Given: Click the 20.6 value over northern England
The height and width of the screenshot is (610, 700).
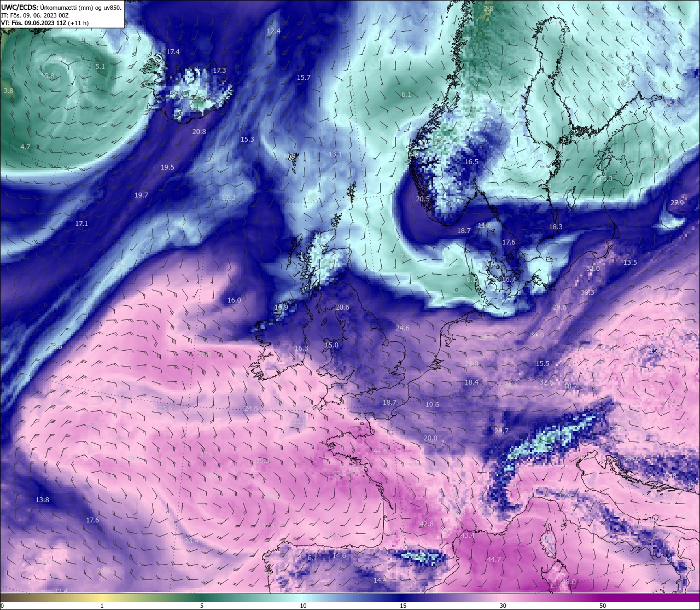Looking at the screenshot, I should [x=342, y=307].
